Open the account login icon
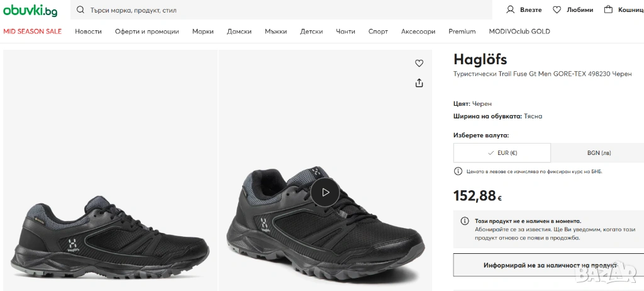644x291 pixels. click(511, 9)
